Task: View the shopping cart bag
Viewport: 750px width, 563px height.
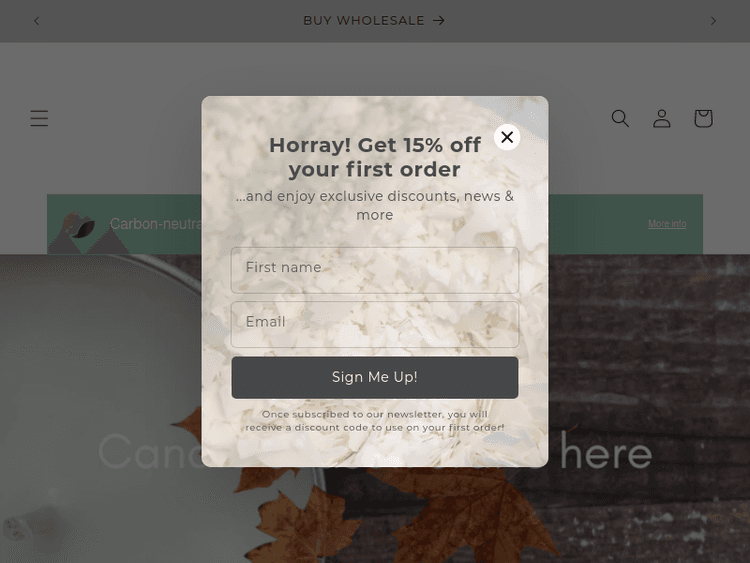Action: (x=703, y=118)
